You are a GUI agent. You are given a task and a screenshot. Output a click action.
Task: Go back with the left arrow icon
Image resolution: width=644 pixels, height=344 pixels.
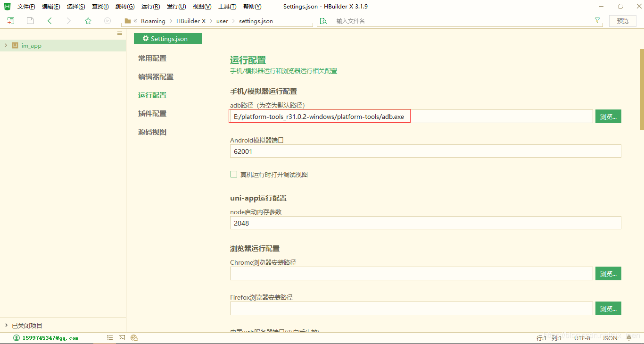coord(50,21)
